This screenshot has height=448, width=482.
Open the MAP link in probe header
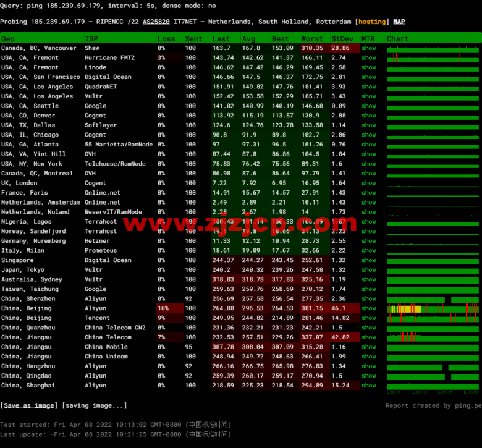pyautogui.click(x=399, y=22)
